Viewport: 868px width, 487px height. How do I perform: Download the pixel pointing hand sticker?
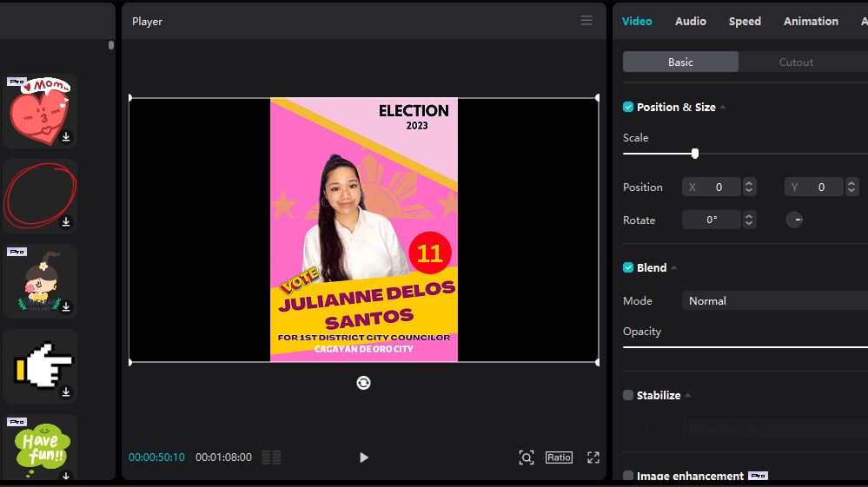tap(66, 392)
